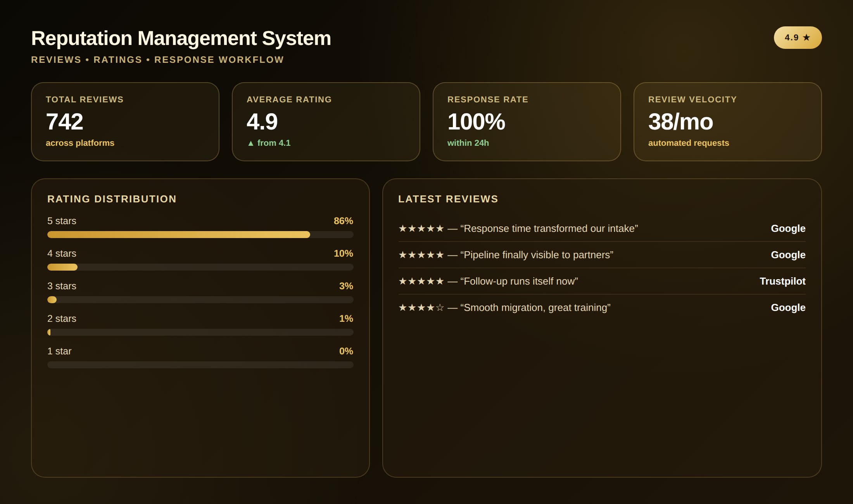Click the Response Rate card label
Viewport: 853px width, 504px height.
coord(488,100)
